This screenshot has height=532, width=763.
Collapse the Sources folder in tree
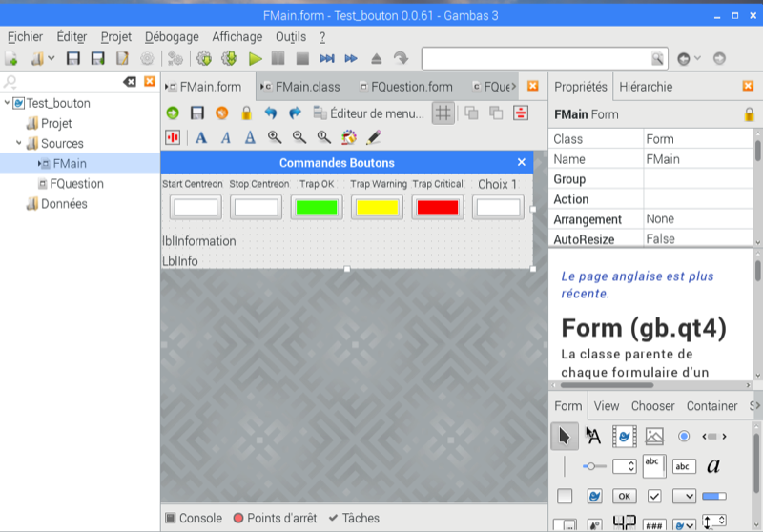point(19,144)
